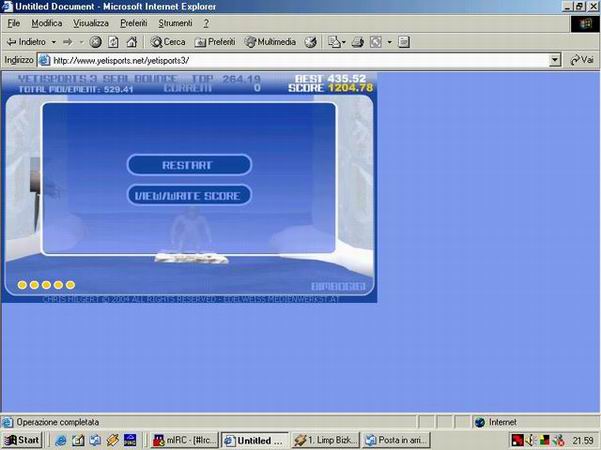Open the Preferiti toolbar button
This screenshot has width=601, height=450.
pyautogui.click(x=215, y=42)
